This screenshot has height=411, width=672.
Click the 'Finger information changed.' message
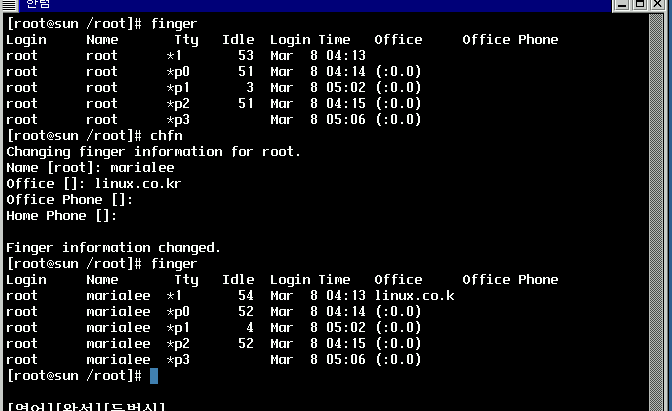[x=114, y=248]
